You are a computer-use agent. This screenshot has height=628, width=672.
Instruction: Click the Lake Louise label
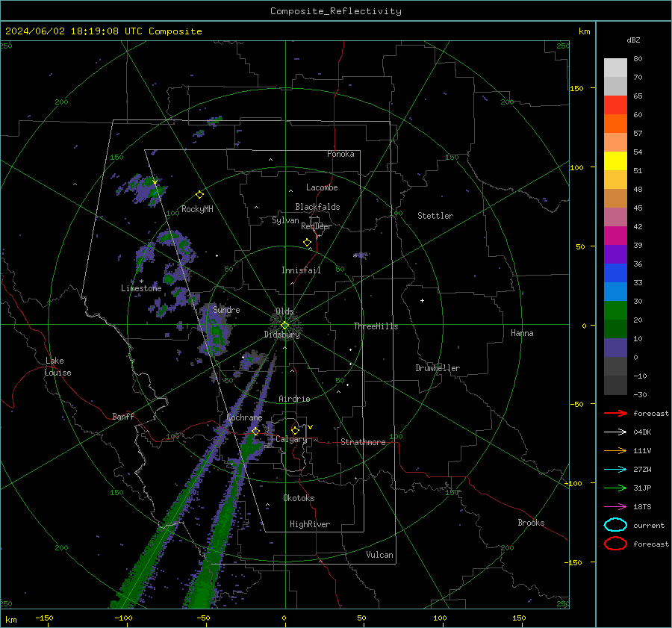point(57,367)
